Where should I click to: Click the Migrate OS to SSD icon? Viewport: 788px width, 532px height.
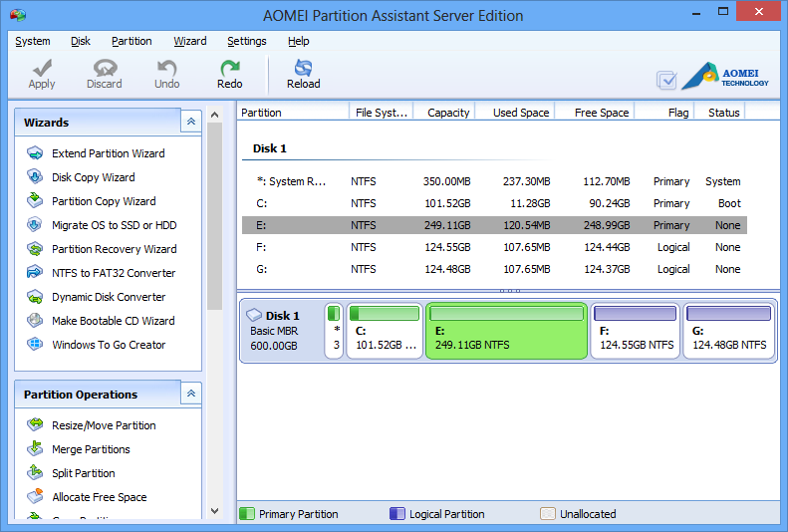[x=35, y=224]
